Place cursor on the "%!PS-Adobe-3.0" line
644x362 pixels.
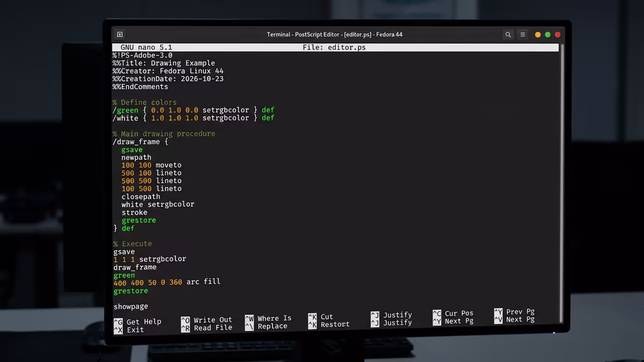(x=142, y=55)
